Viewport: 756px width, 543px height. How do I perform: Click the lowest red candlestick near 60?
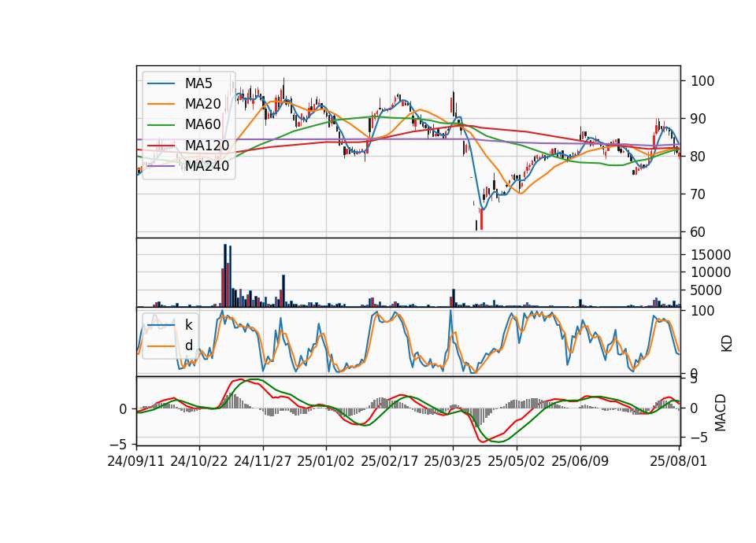pyautogui.click(x=481, y=220)
